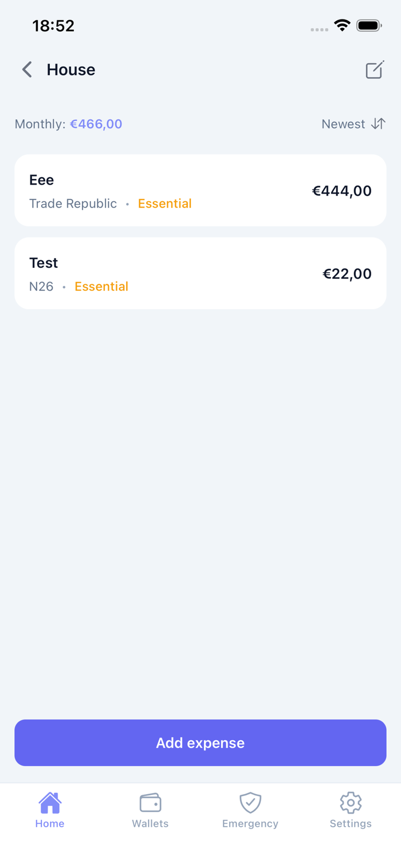Tap the battery status icon

pyautogui.click(x=368, y=26)
